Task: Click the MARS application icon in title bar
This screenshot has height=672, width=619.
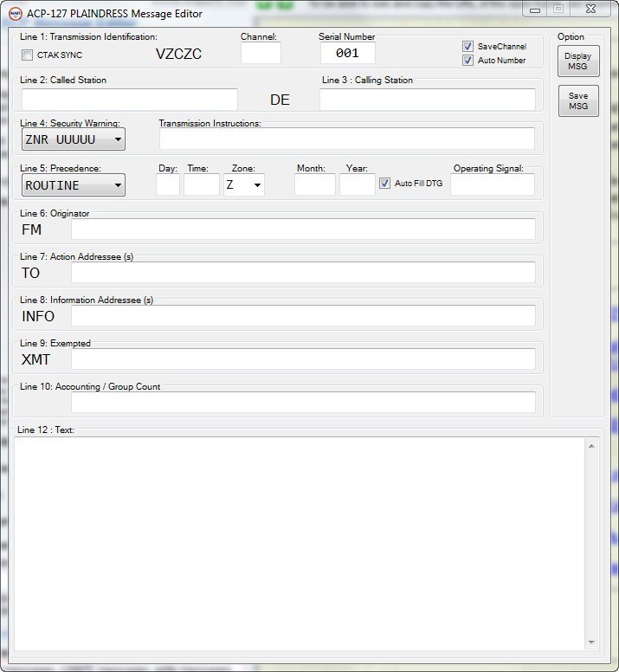Action: (x=15, y=14)
